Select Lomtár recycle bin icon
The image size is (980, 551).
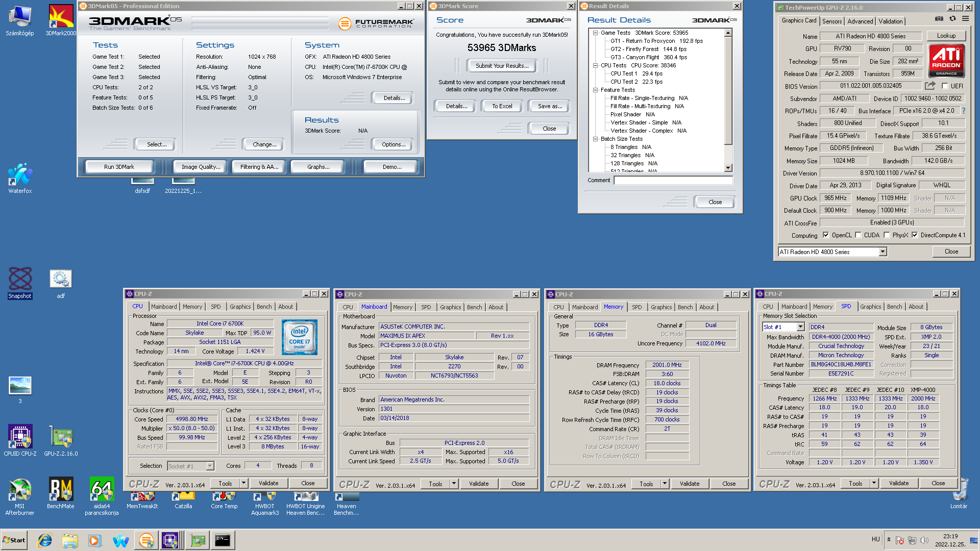pyautogui.click(x=959, y=493)
